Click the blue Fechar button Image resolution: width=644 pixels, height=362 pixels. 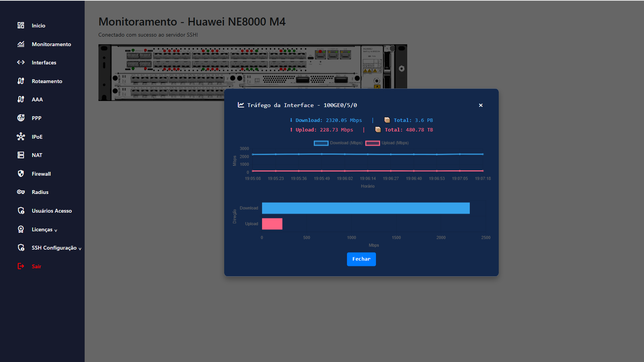361,259
